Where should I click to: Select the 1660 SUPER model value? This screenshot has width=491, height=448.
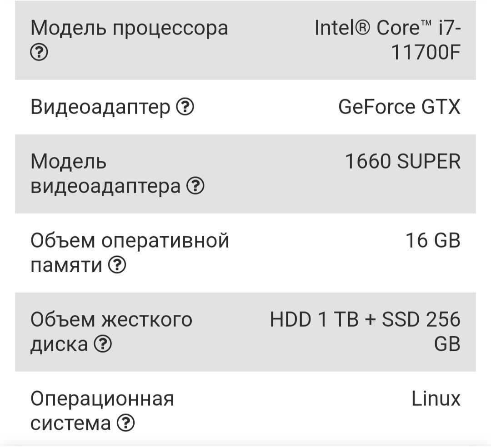coord(403,161)
